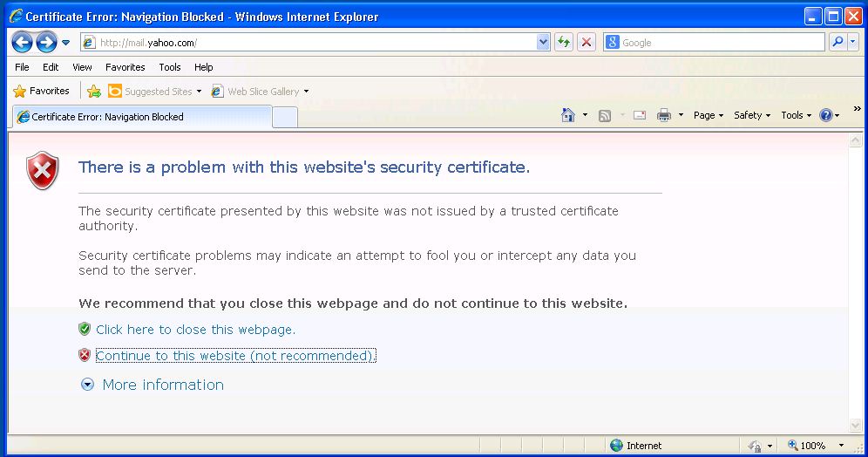
Task: Select the Certificate Error tab
Action: [139, 117]
